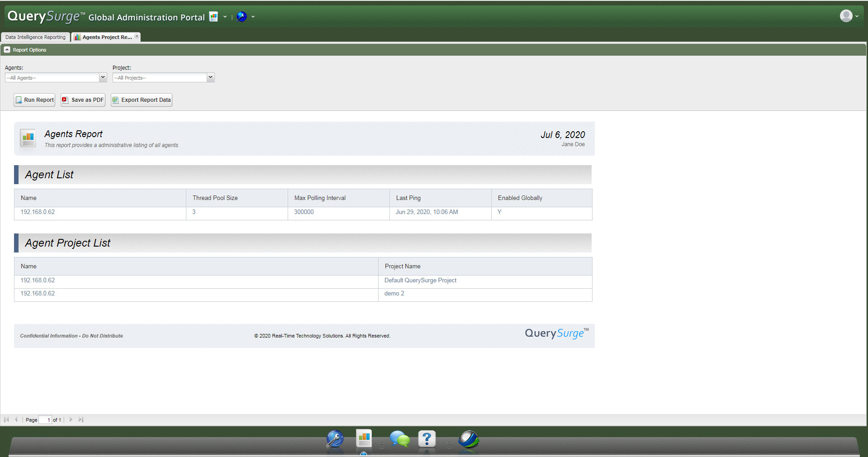This screenshot has height=457, width=868.
Task: Open the global administration globe-wrench icon in header
Action: (242, 17)
